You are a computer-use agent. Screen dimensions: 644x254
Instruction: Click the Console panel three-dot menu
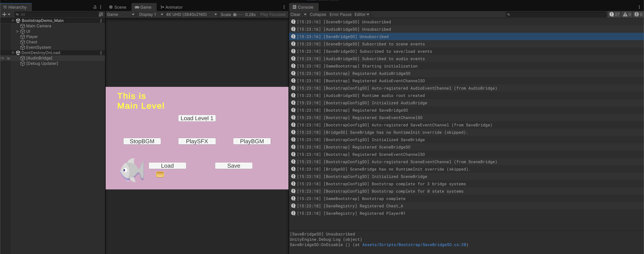click(x=639, y=7)
